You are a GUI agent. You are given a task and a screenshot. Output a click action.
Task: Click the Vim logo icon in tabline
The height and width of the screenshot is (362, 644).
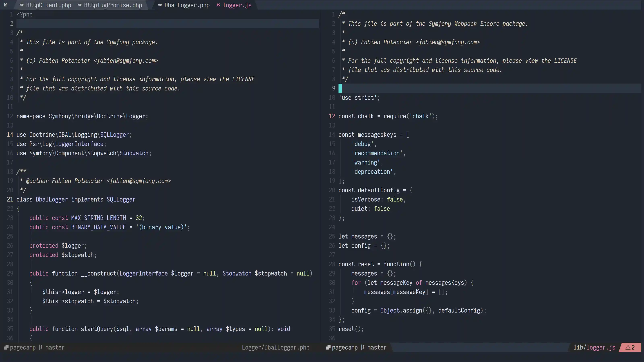click(x=6, y=5)
